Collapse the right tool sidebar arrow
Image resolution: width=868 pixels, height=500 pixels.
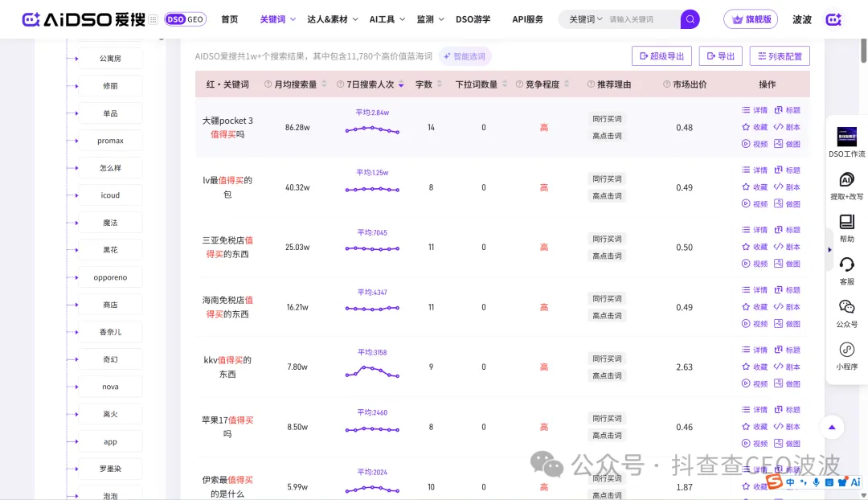point(829,249)
